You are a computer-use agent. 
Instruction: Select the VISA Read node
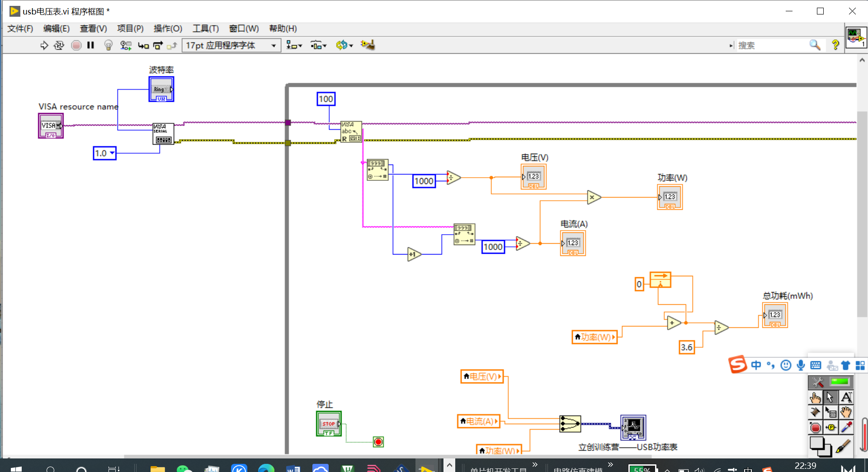coord(351,132)
